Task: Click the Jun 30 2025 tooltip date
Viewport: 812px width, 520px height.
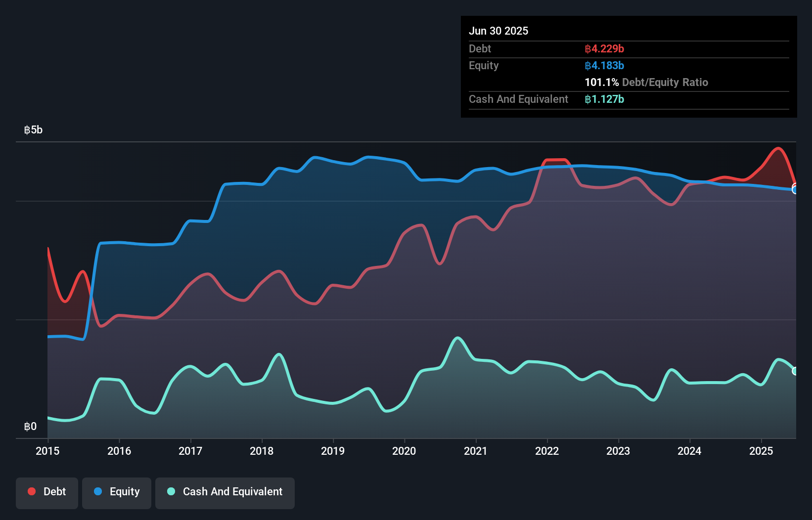Action: coord(498,31)
